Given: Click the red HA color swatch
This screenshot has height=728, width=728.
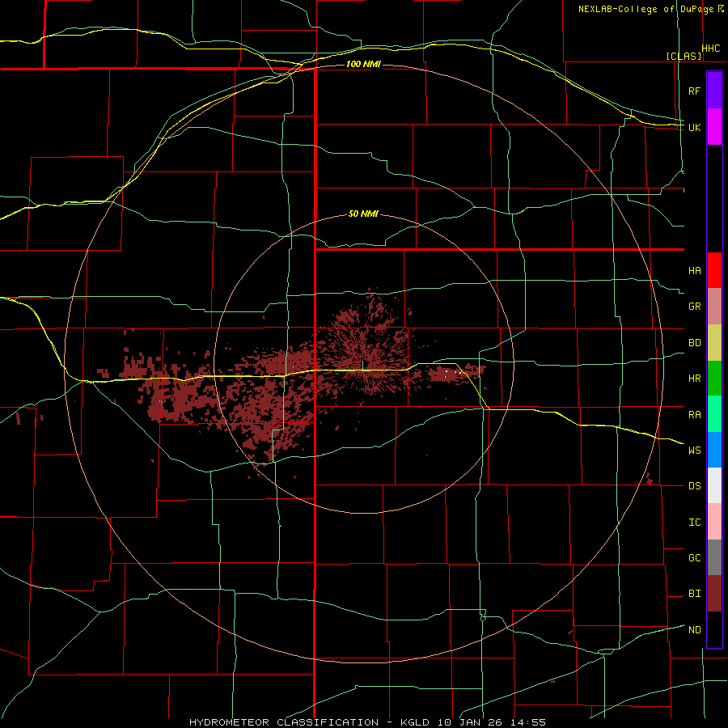Looking at the screenshot, I should pos(714,270).
